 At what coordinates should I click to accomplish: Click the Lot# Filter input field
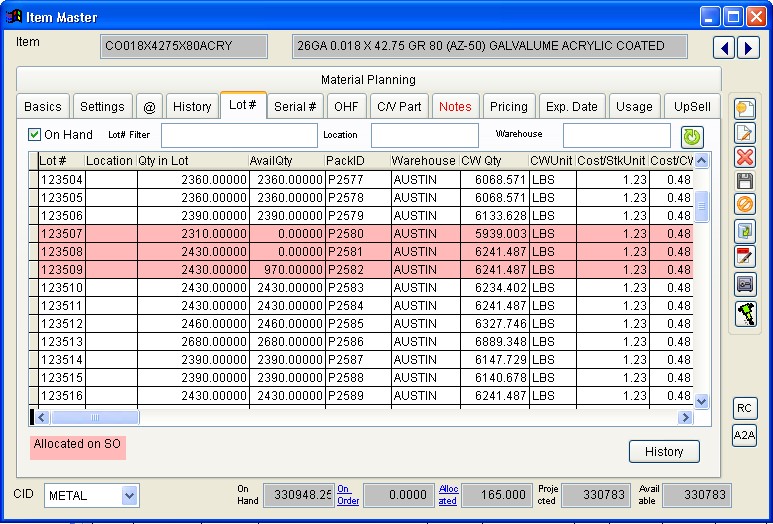click(x=238, y=136)
